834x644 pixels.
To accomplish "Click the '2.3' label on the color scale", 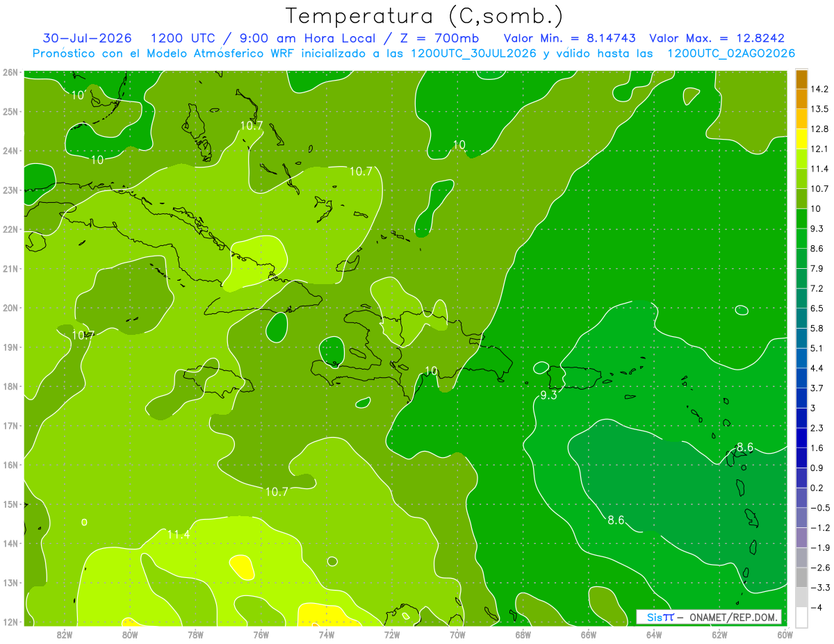I will click(x=817, y=428).
